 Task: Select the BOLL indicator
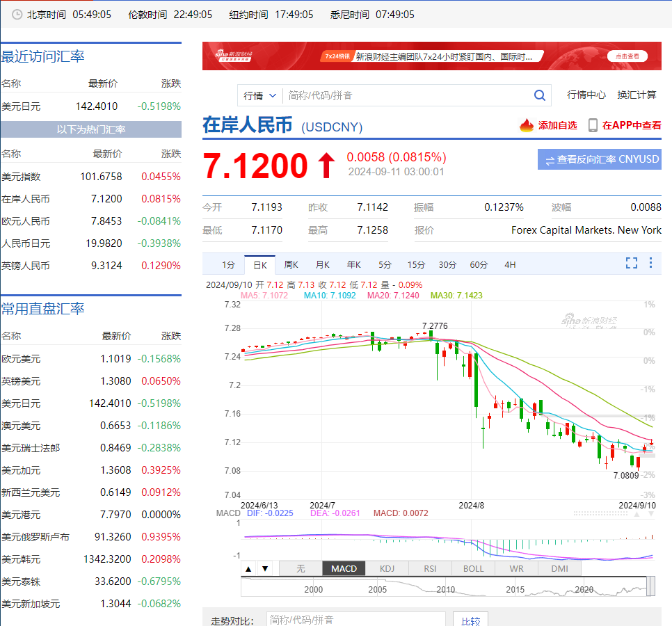pyautogui.click(x=474, y=568)
